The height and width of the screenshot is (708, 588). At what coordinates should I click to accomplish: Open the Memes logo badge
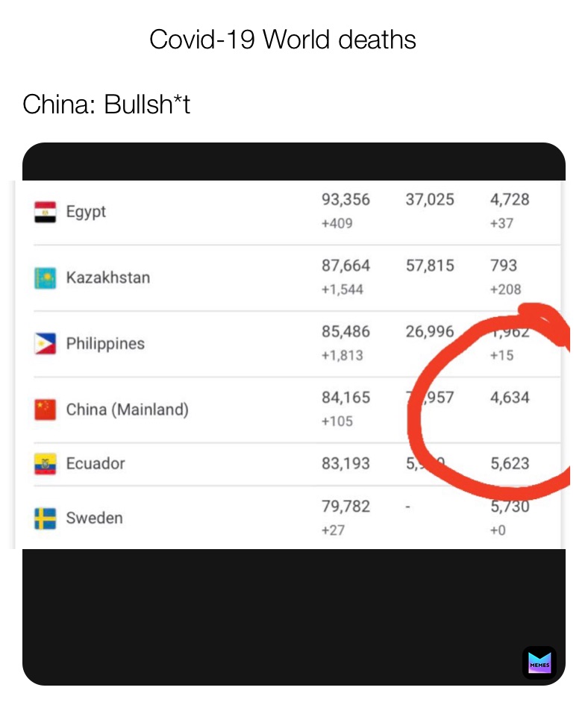tap(539, 662)
